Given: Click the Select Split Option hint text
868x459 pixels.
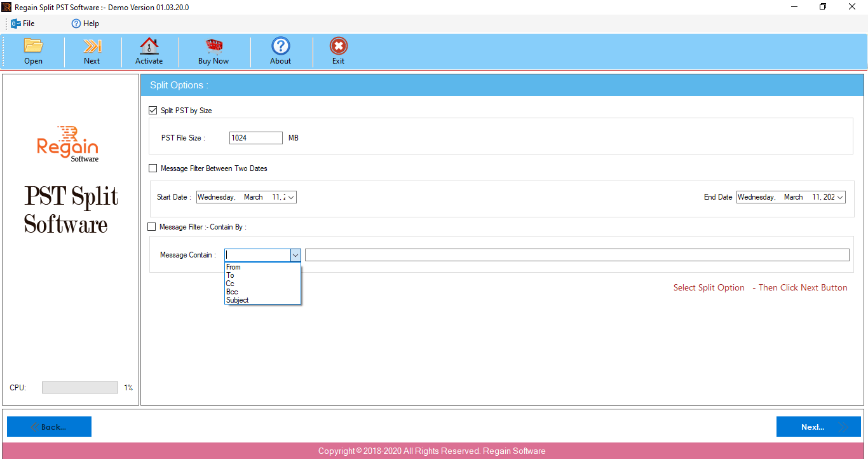Looking at the screenshot, I should tap(709, 287).
